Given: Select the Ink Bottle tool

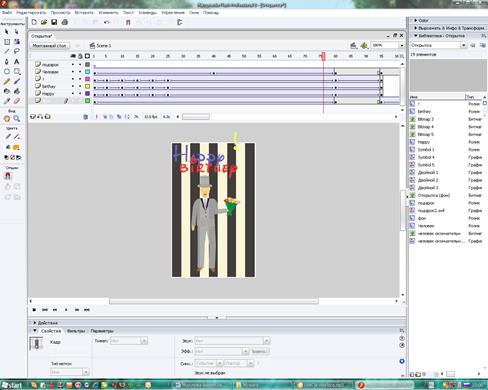Looking at the screenshot, I should tap(7, 91).
